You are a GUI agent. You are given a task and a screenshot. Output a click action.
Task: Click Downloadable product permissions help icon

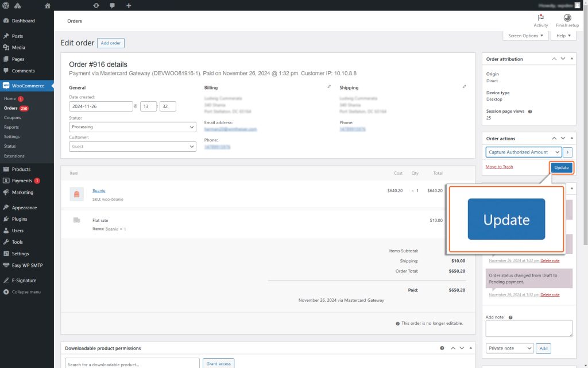442,348
